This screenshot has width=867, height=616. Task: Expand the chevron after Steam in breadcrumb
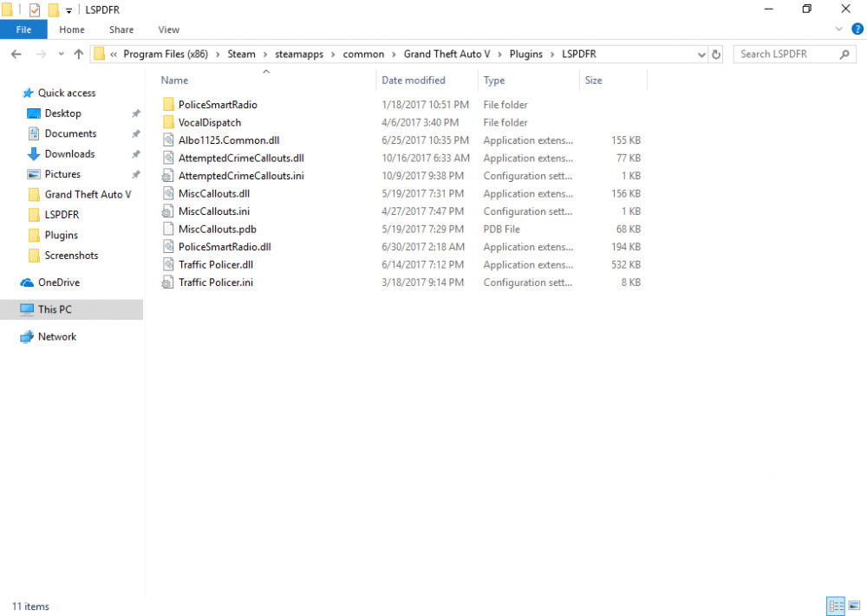[265, 54]
